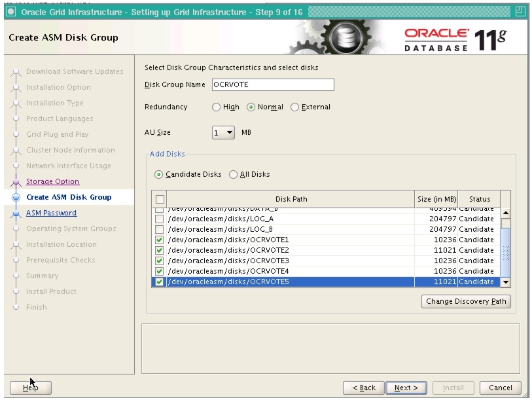Select the /dev/oracleasm/disks/OCRVOTE1 path row

pos(291,240)
